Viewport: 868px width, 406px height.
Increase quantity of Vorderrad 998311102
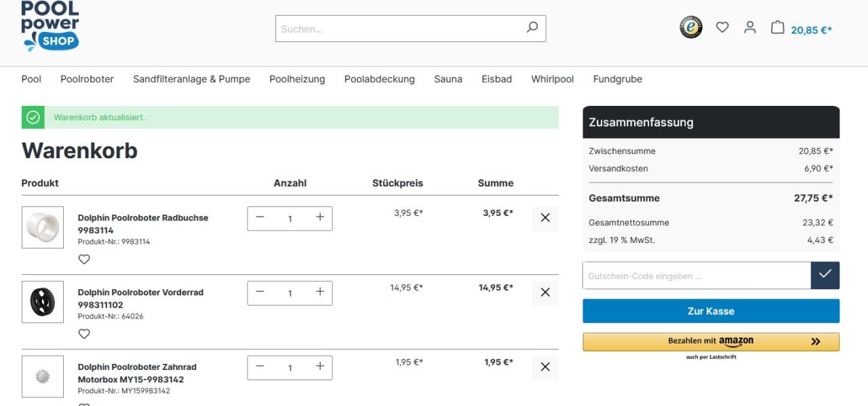click(320, 292)
